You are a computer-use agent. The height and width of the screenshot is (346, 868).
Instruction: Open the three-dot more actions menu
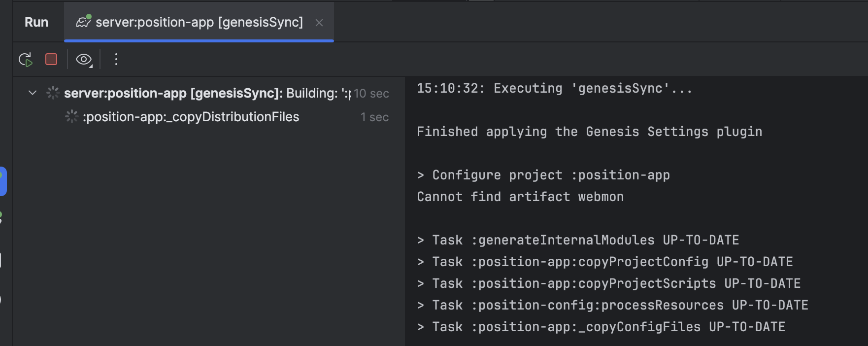coord(116,60)
